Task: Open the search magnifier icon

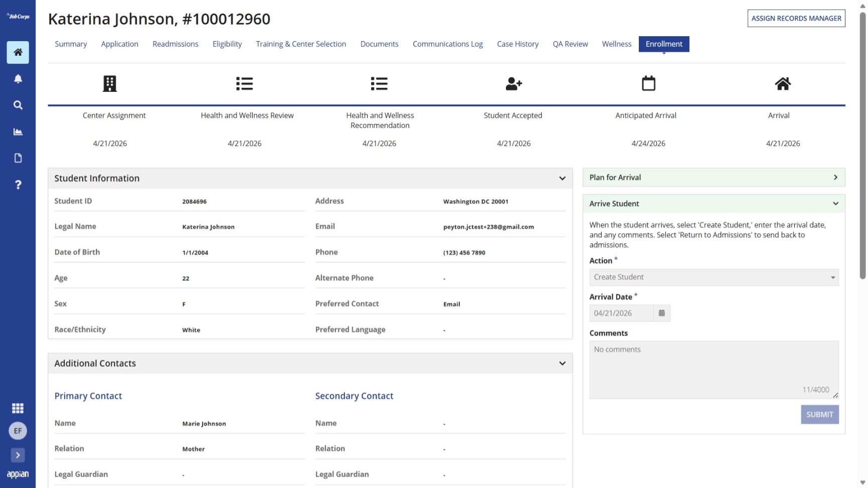Action: click(x=18, y=105)
